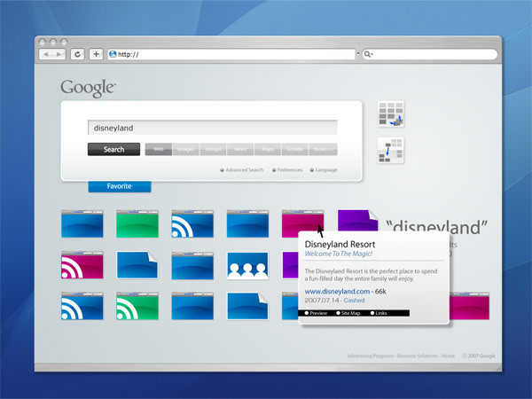This screenshot has width=532, height=399.
Task: Open the blue folded-corner document in the middle row
Action: point(137,265)
